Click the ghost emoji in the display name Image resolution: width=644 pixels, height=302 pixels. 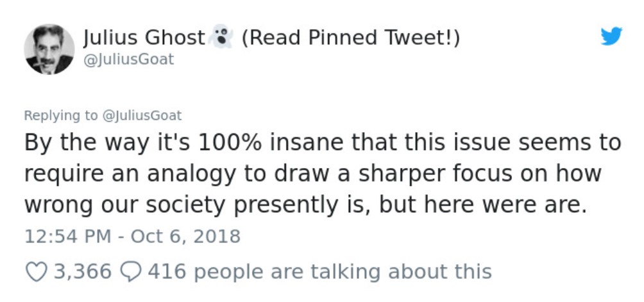(x=220, y=37)
